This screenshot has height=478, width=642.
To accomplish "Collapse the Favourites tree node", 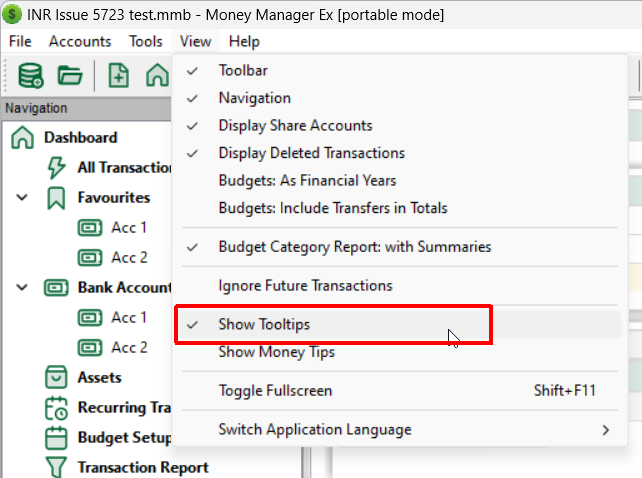I will 22,198.
